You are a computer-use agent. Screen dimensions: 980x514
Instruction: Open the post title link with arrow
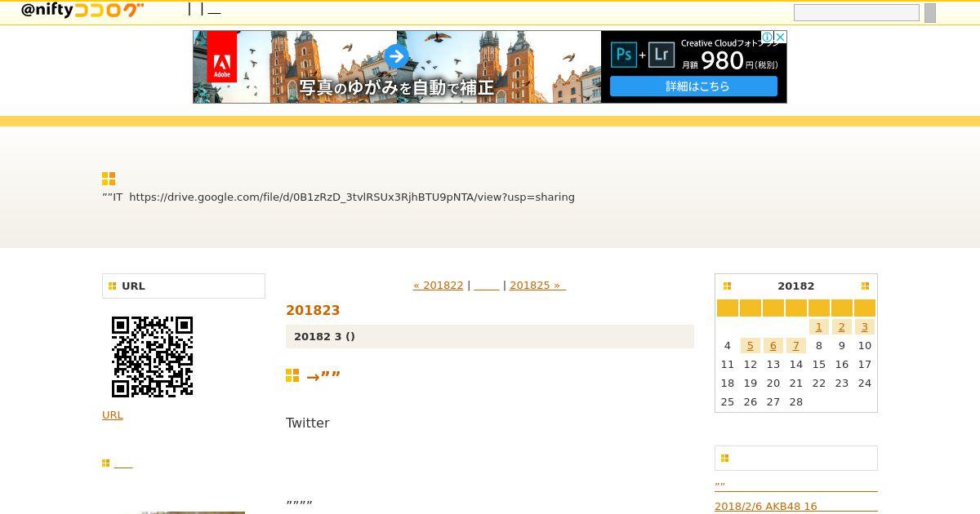click(x=323, y=377)
